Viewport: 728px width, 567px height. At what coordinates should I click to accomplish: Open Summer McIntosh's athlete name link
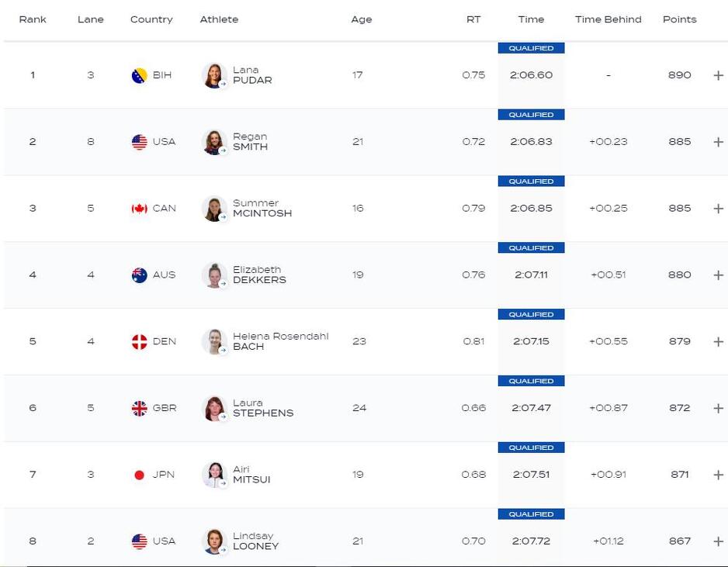click(x=262, y=208)
